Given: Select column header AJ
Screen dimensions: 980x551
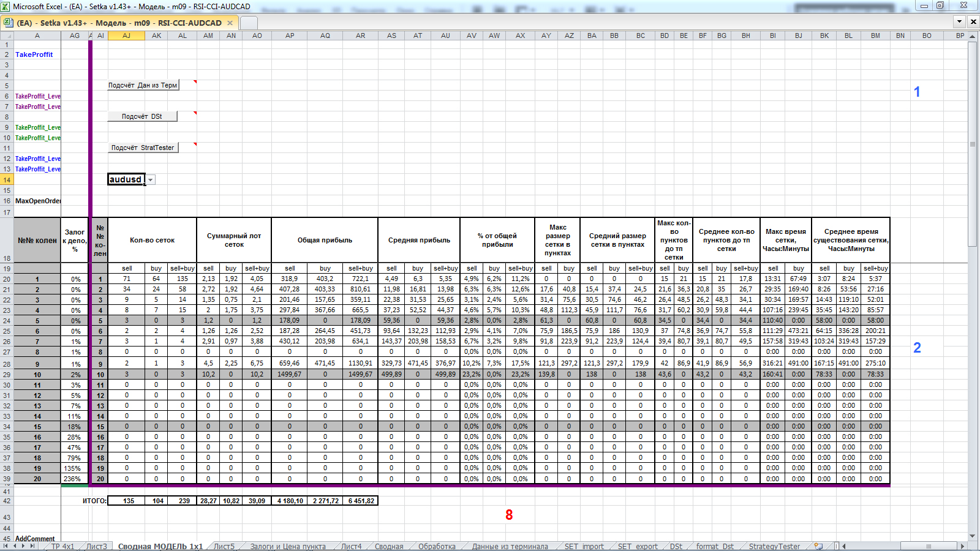Looking at the screenshot, I should click(x=126, y=36).
